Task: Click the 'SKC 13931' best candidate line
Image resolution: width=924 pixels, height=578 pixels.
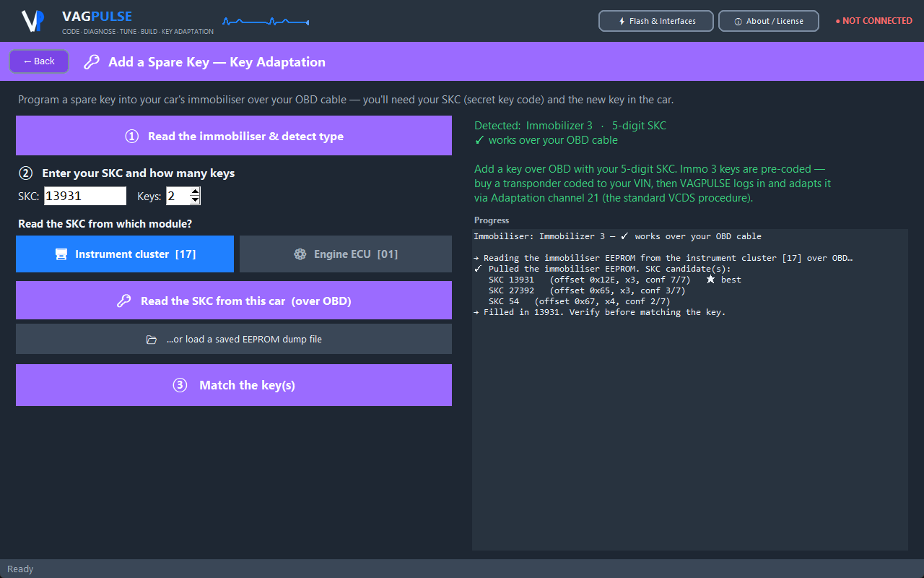Action: 614,280
